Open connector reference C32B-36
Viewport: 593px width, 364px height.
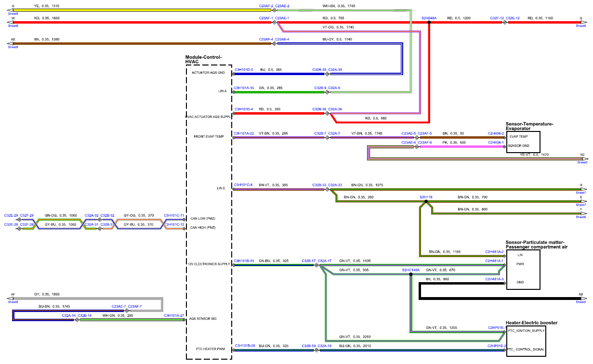(x=319, y=109)
